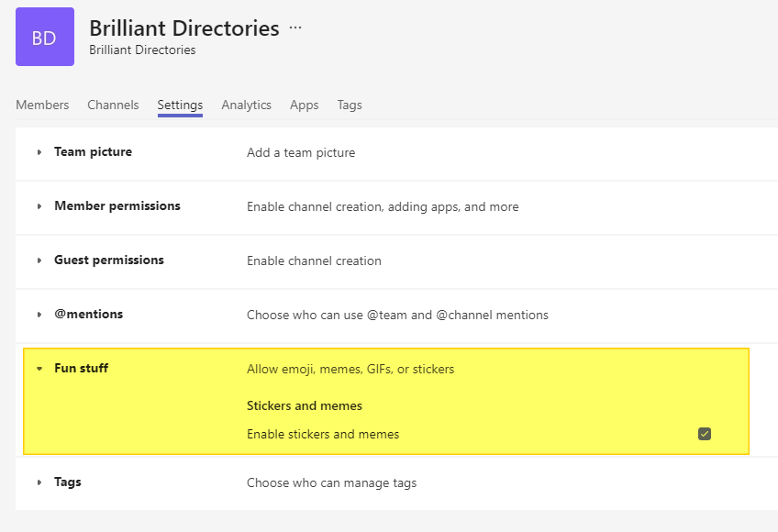Open the more options ellipsis beside team name

pyautogui.click(x=295, y=28)
